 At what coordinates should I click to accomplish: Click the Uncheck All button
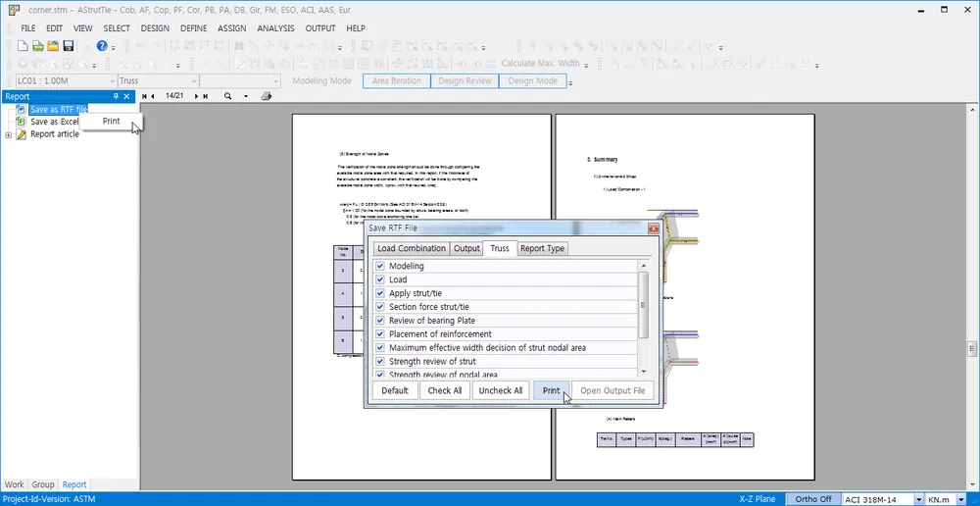(x=501, y=390)
